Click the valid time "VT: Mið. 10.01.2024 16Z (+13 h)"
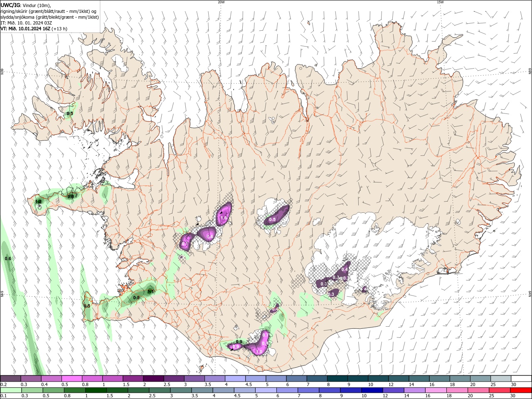This screenshot has height=399, width=532. tap(34, 29)
